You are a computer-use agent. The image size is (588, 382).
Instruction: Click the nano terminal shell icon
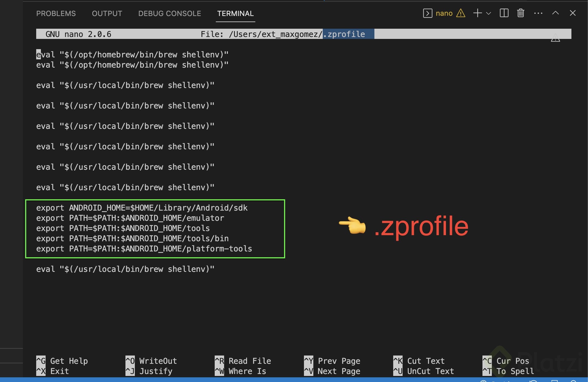427,13
